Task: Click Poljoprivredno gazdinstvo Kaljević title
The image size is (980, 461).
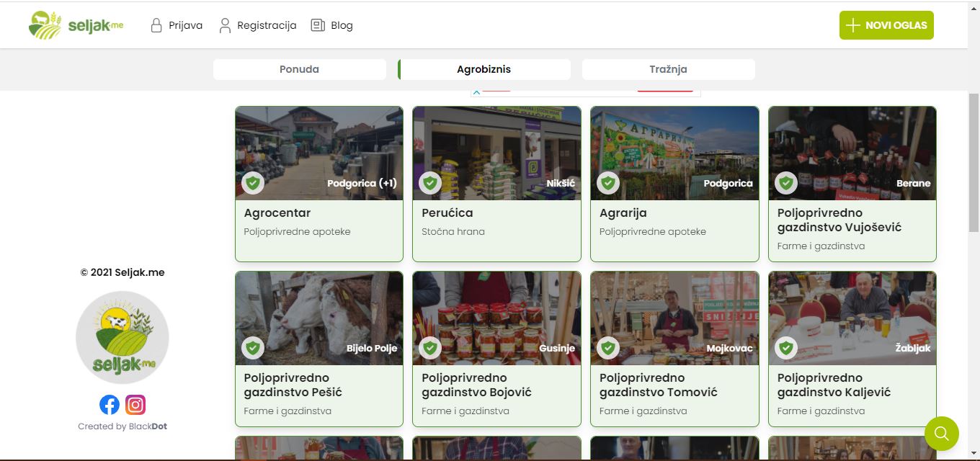Action: 834,385
